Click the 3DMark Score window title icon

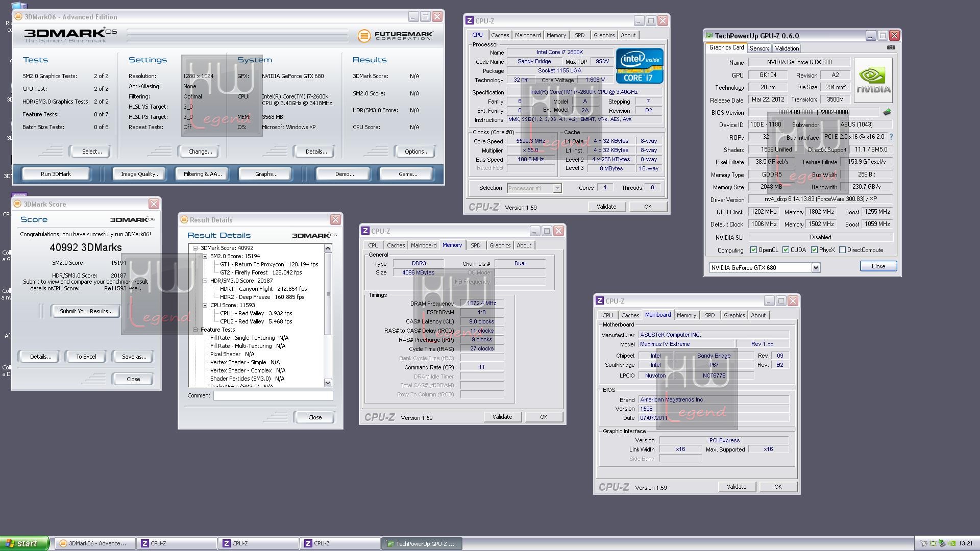click(17, 204)
